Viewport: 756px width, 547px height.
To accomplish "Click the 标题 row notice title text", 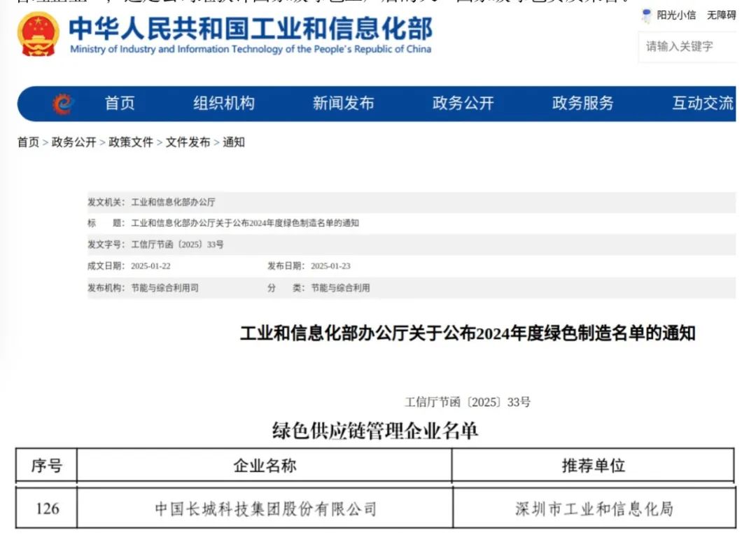I will click(245, 223).
